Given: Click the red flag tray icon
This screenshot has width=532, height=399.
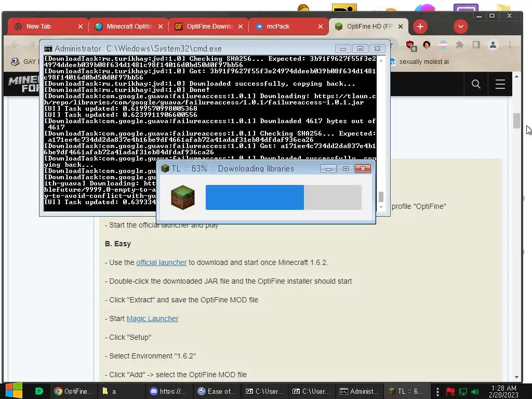Looking at the screenshot, I should click(450, 392).
